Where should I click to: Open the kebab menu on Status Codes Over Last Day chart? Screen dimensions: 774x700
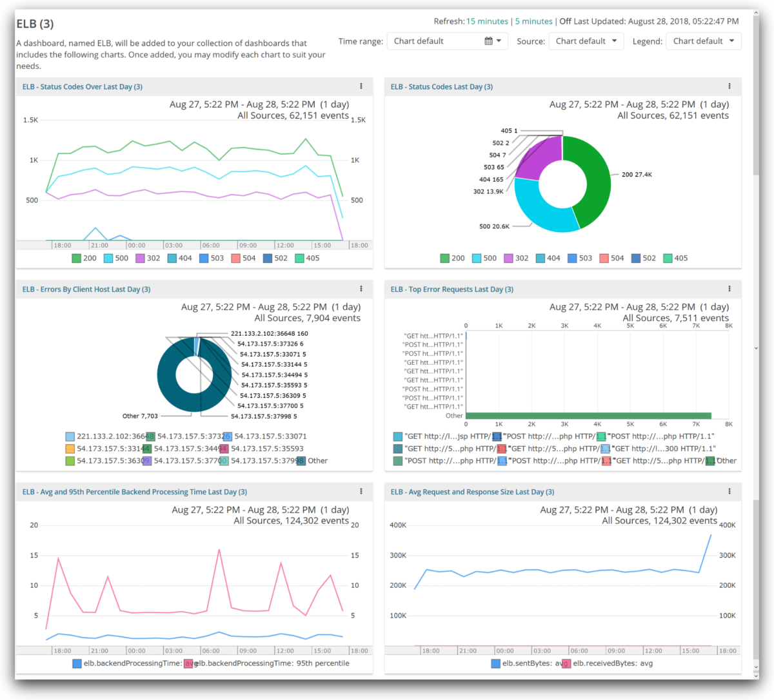coord(361,86)
